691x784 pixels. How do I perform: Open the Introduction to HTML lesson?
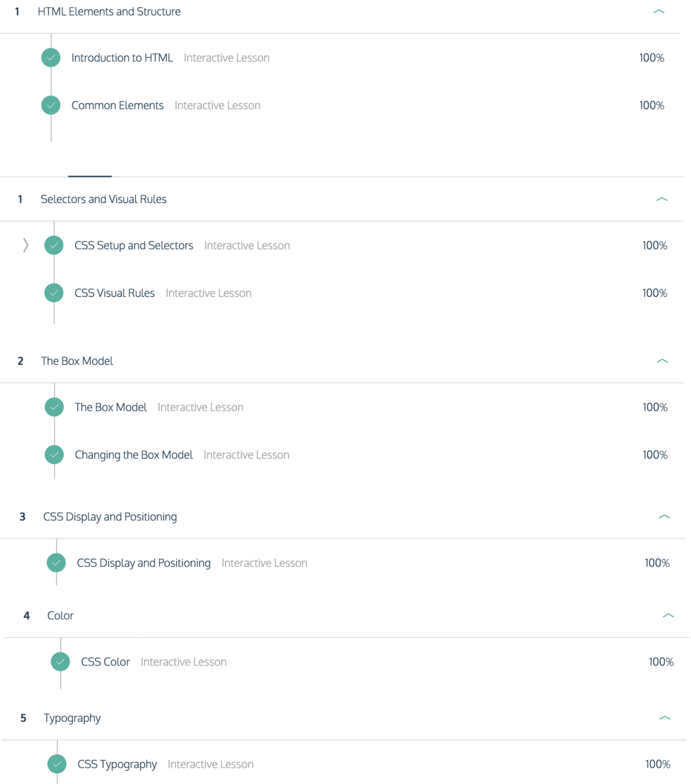pos(122,58)
